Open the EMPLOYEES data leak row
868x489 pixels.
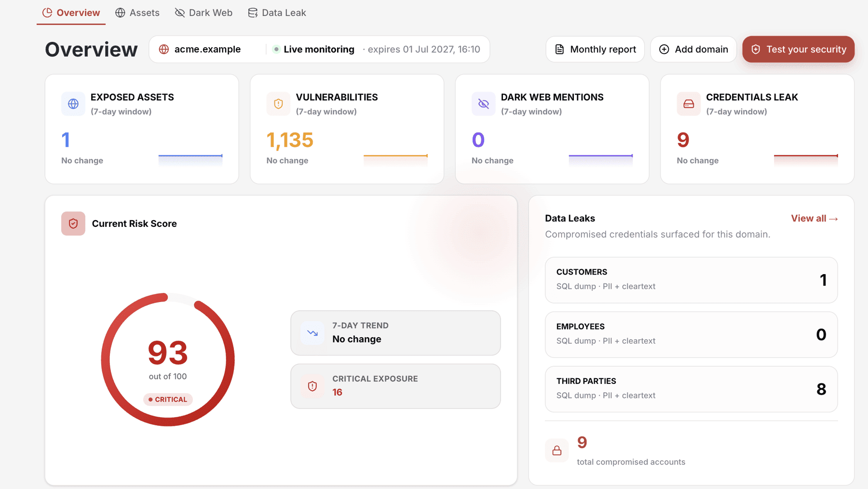[691, 334]
